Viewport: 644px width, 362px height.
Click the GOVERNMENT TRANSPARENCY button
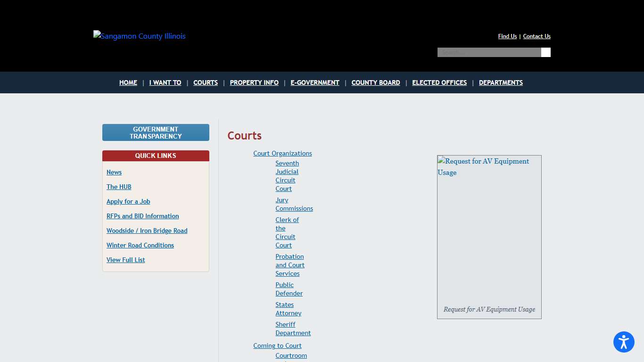(156, 132)
